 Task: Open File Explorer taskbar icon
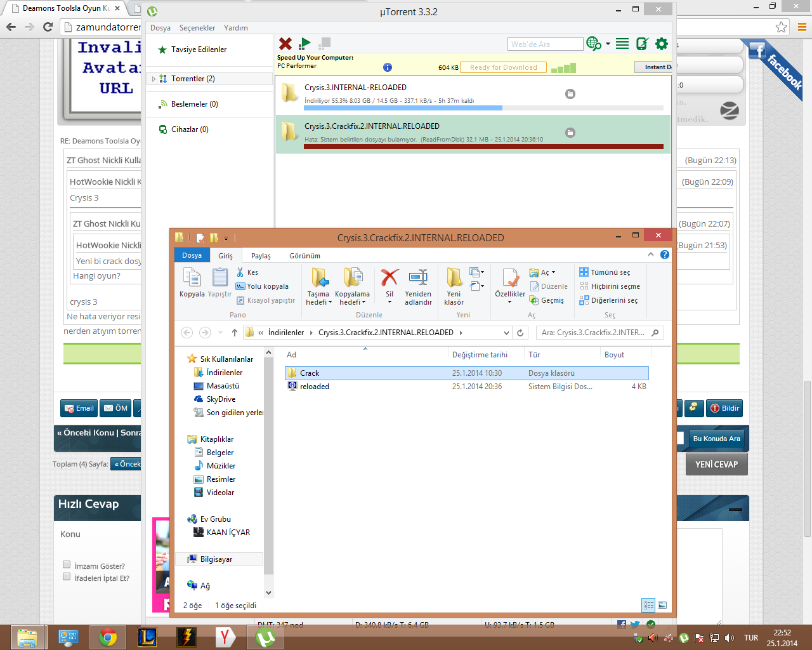(x=27, y=637)
